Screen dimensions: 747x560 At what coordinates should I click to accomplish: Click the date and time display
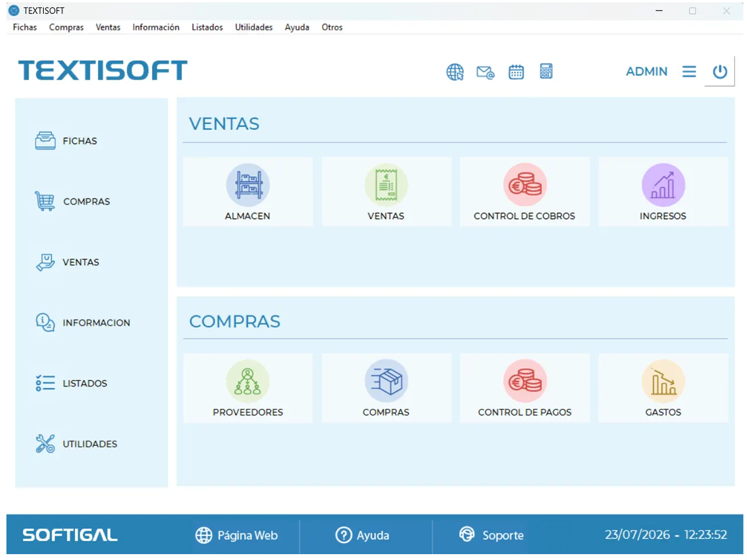tap(666, 535)
